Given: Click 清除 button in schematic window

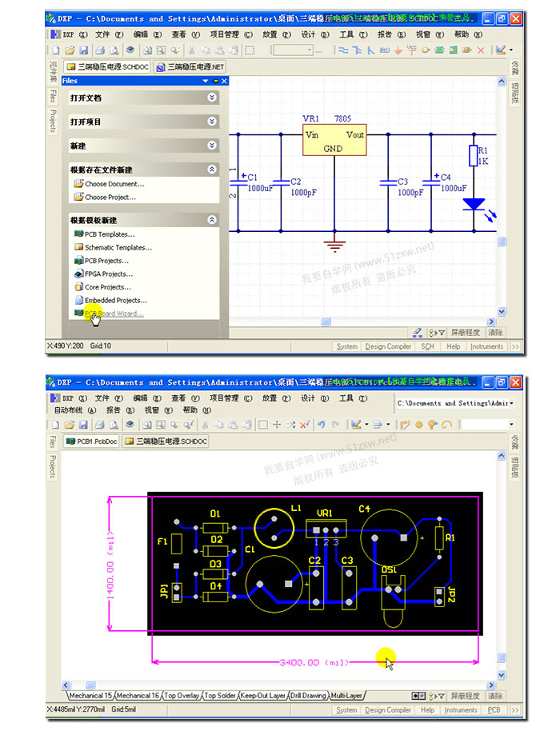Looking at the screenshot, I should [x=495, y=333].
